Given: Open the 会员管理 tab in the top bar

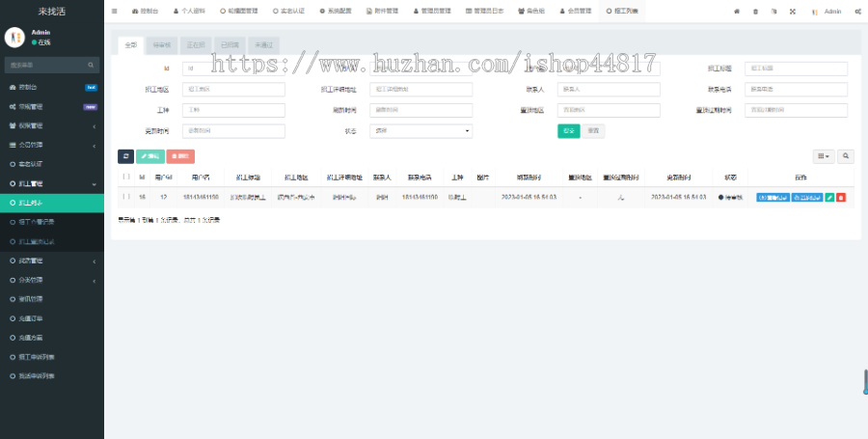Looking at the screenshot, I should click(576, 11).
